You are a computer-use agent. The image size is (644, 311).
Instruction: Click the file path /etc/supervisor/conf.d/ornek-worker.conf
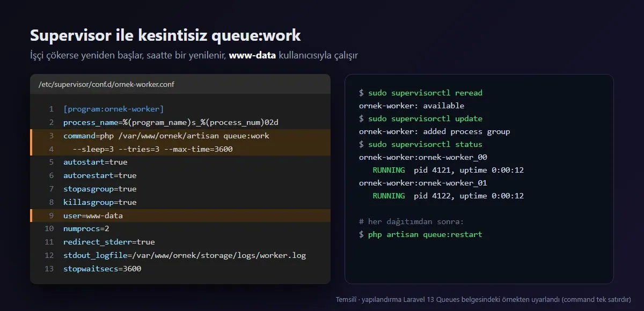(x=106, y=85)
